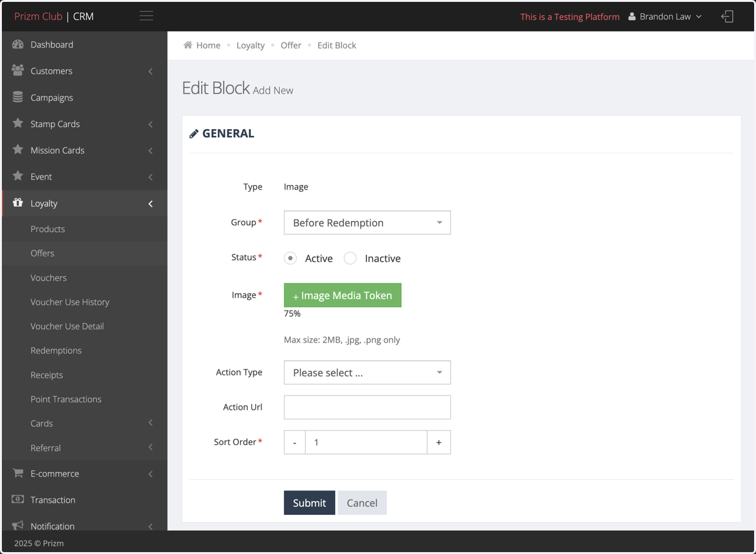Click the Prizm Club CRM logo link
The height and width of the screenshot is (554, 756).
pos(54,16)
